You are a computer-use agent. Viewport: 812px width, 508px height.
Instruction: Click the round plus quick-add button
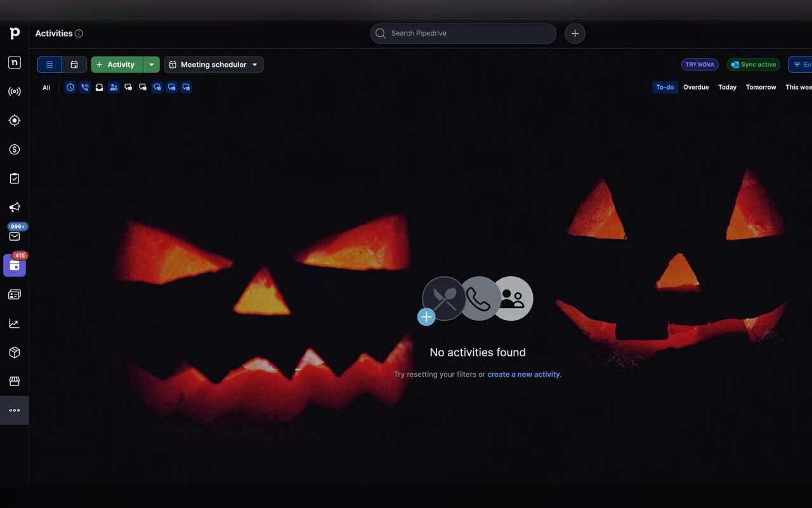(575, 33)
